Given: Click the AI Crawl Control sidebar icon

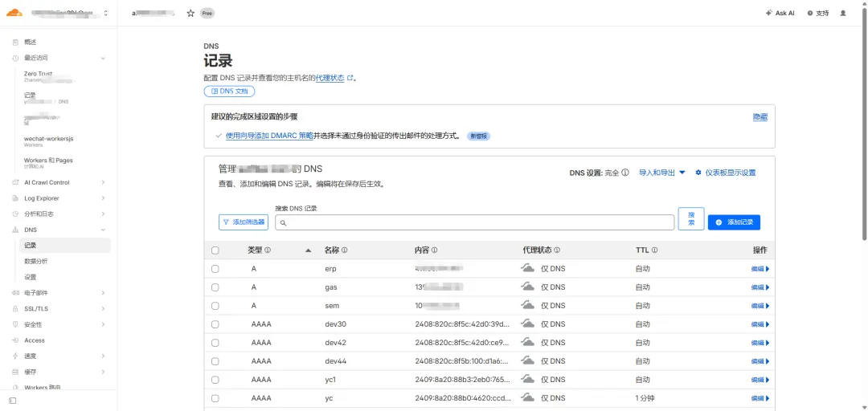Looking at the screenshot, I should click(15, 182).
